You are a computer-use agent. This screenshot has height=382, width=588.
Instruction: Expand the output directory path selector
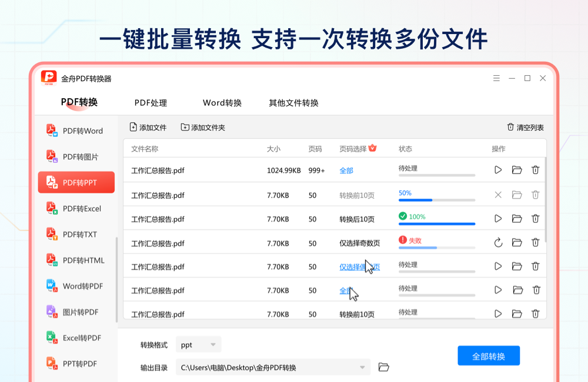[x=363, y=367]
